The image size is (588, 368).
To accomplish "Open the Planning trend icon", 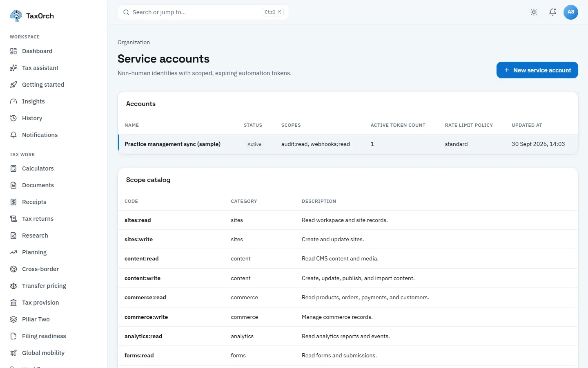I will click(13, 252).
